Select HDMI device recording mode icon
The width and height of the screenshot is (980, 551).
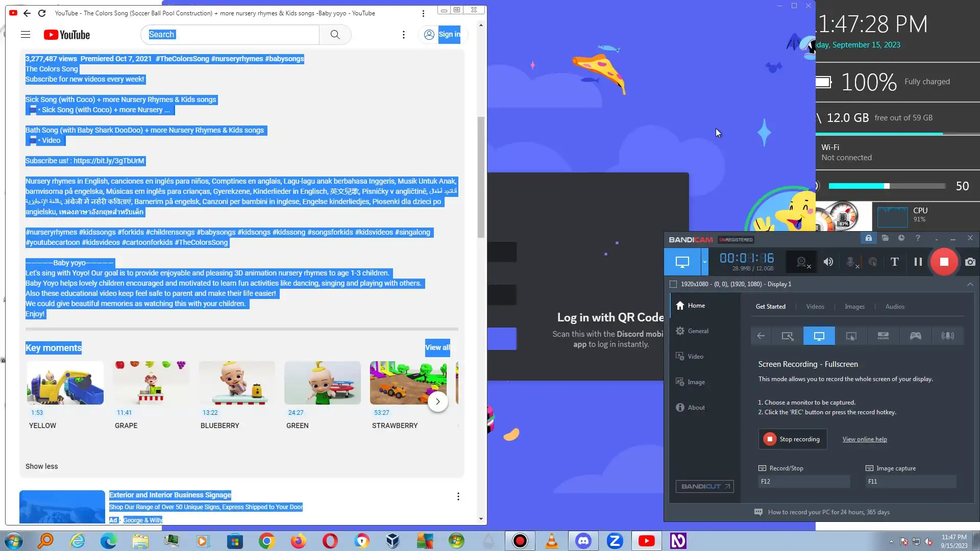[x=883, y=336]
